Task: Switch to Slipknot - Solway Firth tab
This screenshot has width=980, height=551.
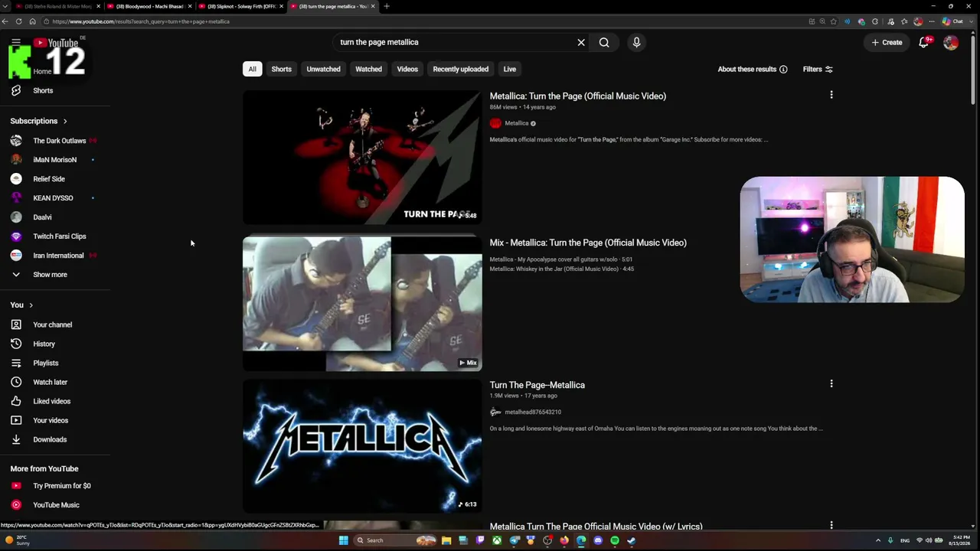Action: [x=242, y=6]
